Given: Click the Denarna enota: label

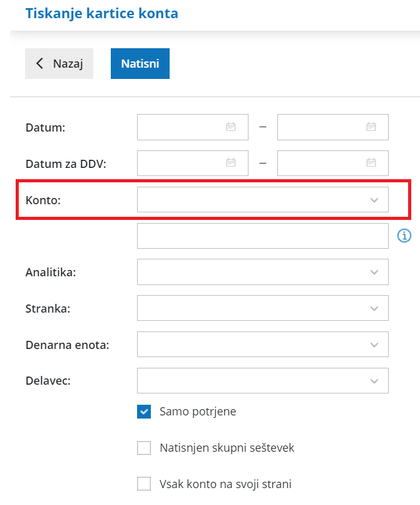Looking at the screenshot, I should (67, 345).
